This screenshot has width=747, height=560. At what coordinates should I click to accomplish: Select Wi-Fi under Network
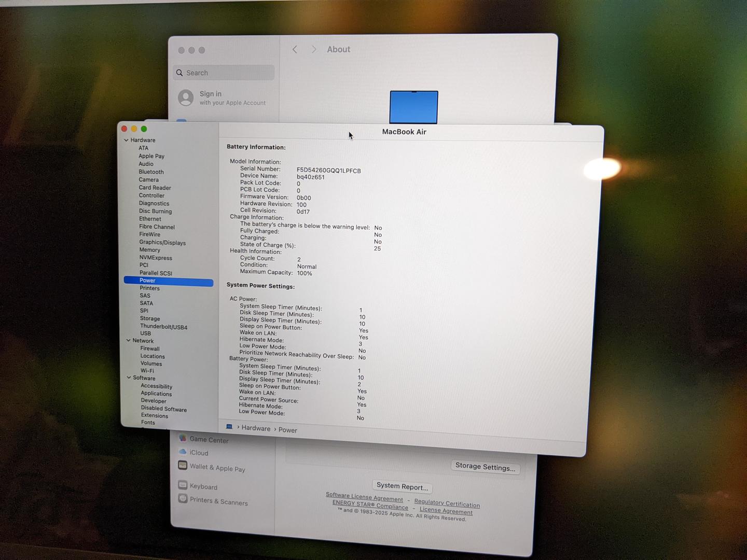pos(147,371)
